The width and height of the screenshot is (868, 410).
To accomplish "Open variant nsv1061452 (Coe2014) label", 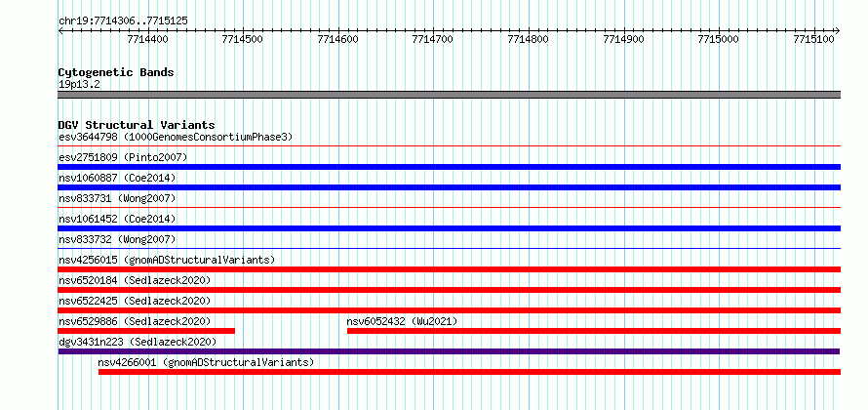I will click(x=117, y=219).
